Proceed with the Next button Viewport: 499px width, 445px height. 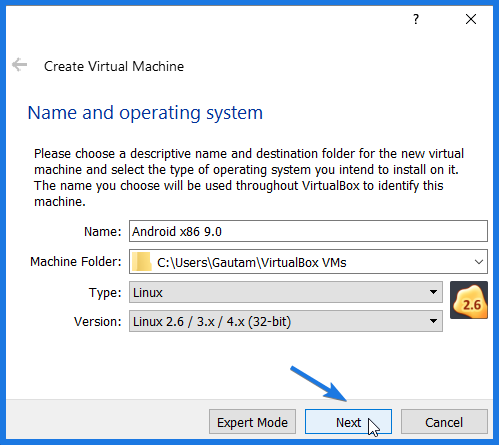(348, 422)
